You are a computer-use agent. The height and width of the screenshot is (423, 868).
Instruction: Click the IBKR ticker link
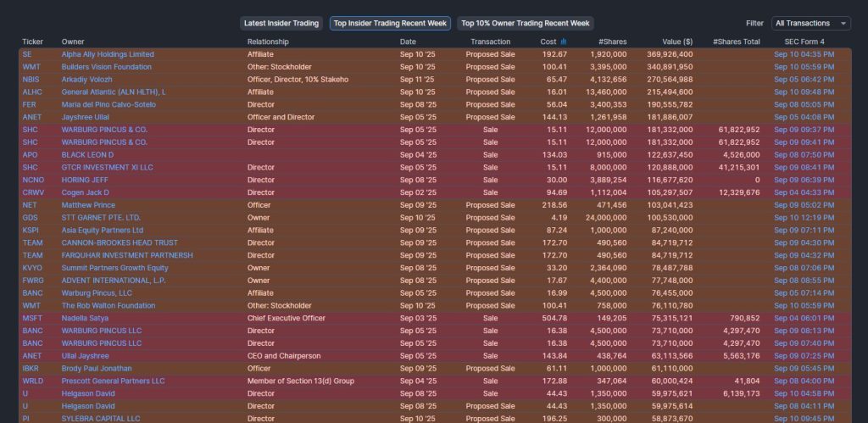tap(31, 369)
